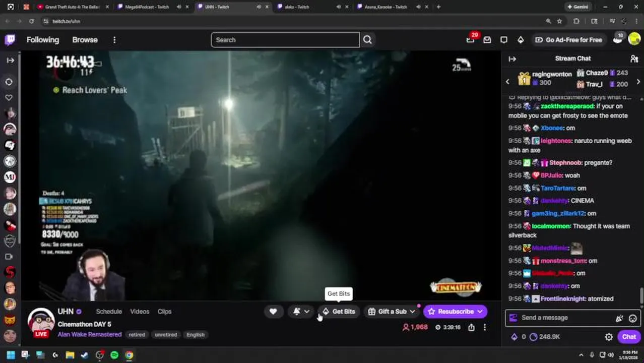Open Spotify from the taskbar

tap(114, 355)
